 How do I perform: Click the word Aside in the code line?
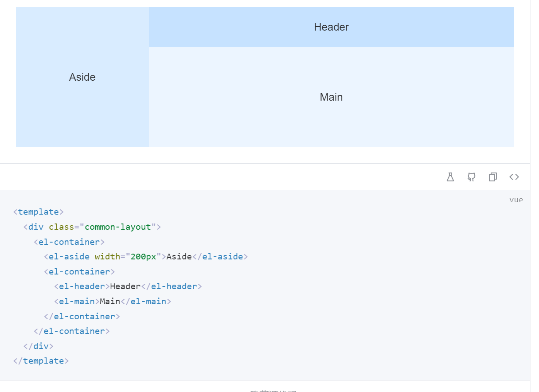tap(179, 257)
